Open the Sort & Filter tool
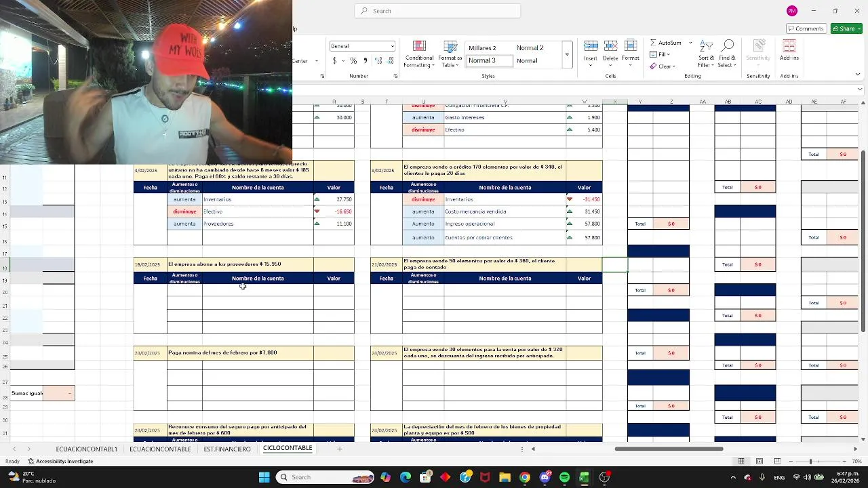868x488 pixels. (x=706, y=54)
